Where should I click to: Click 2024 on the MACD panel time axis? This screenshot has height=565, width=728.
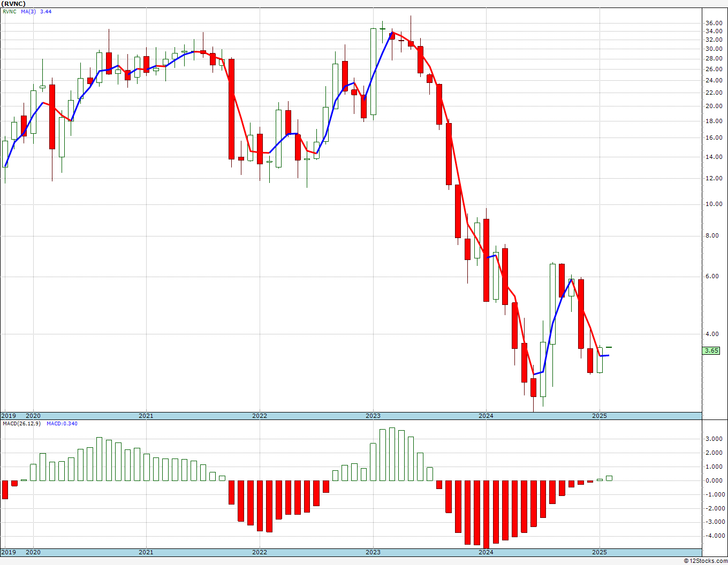pos(486,552)
